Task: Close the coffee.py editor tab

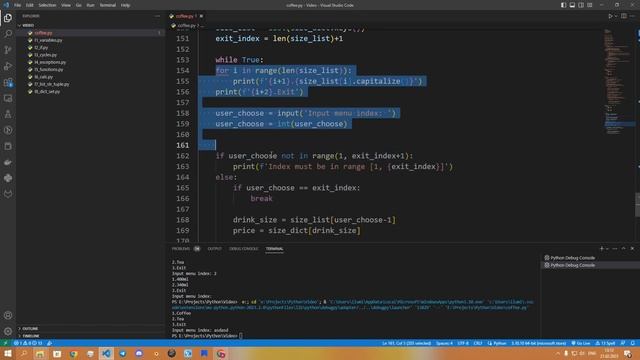Action: point(201,16)
